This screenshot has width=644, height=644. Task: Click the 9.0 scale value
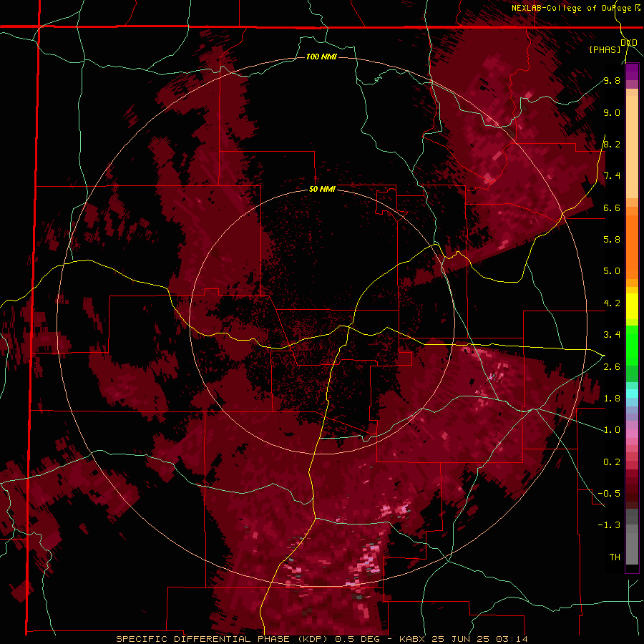(612, 112)
